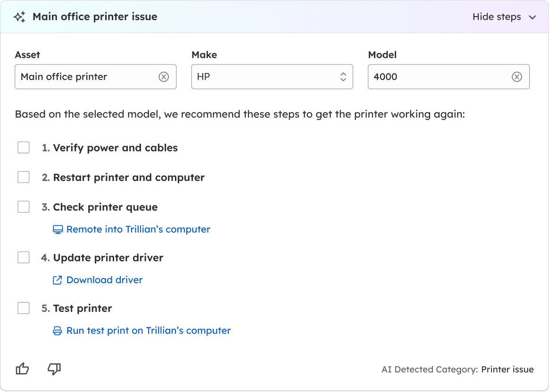Click the Hide steps text

[497, 17]
